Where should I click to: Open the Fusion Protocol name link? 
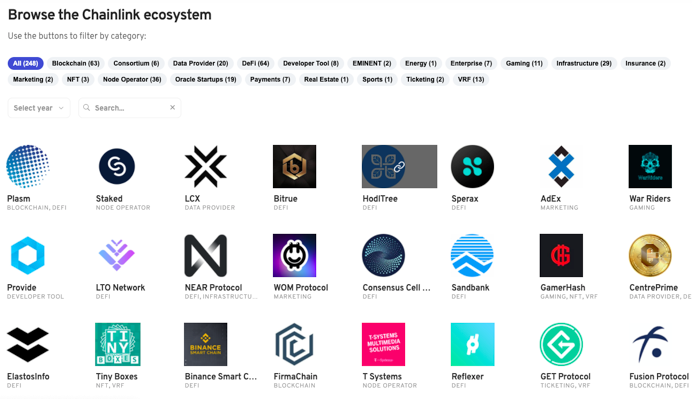click(x=659, y=376)
